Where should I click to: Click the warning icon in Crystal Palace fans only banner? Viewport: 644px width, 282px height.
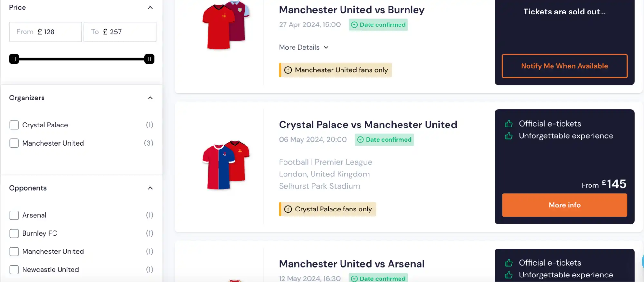click(288, 209)
